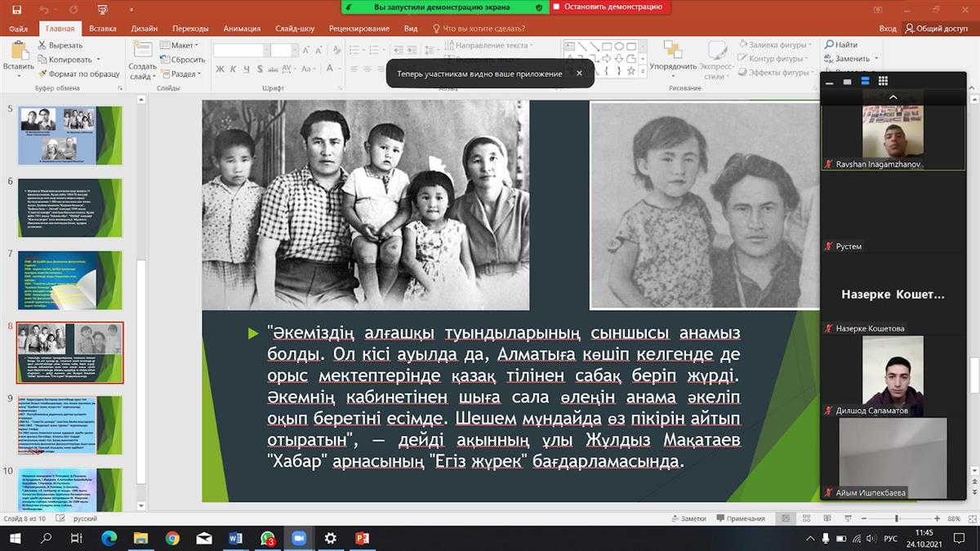Image resolution: width=980 pixels, height=551 pixels.
Task: Click the Share (Общий доступ) button
Action: pyautogui.click(x=936, y=29)
